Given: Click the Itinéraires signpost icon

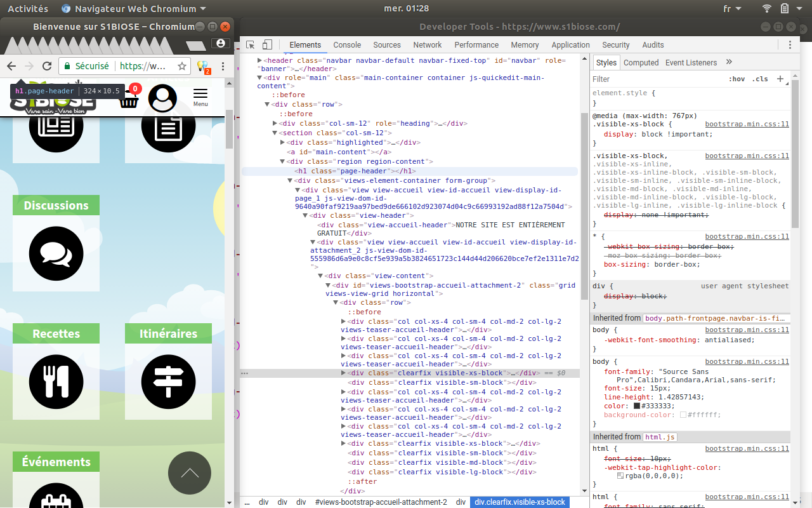Looking at the screenshot, I should point(168,381).
